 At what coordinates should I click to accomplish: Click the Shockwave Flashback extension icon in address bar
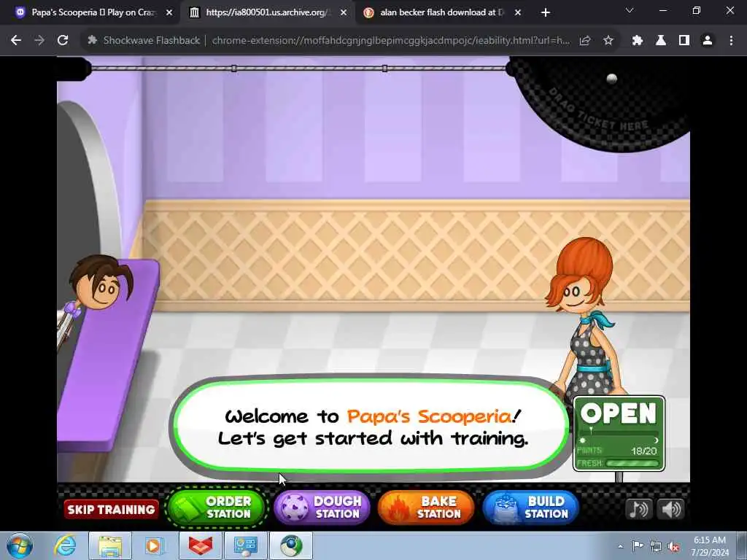tap(93, 41)
